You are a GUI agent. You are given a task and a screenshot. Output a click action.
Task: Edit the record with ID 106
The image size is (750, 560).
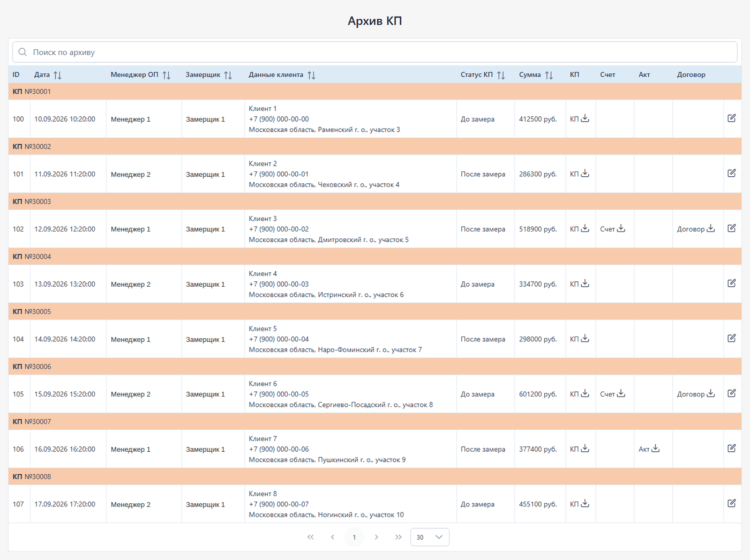pos(732,449)
